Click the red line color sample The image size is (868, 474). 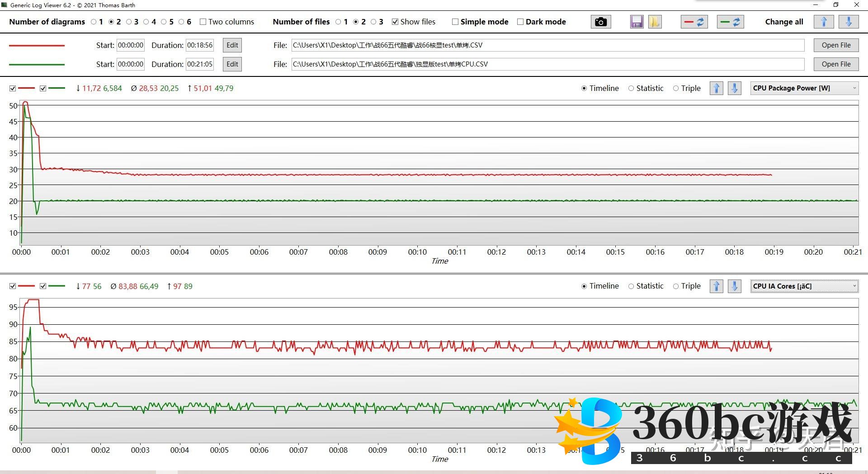(x=37, y=45)
